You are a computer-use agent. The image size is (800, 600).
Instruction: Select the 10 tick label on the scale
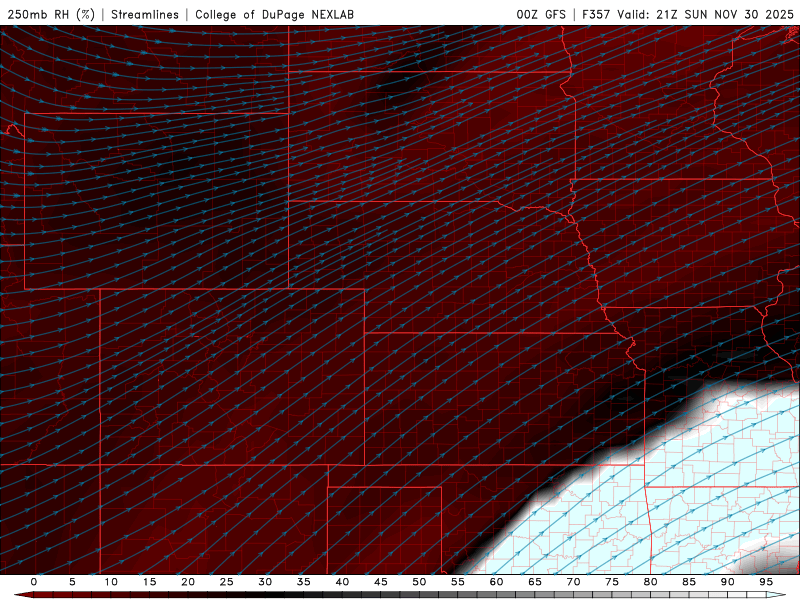coord(111,582)
